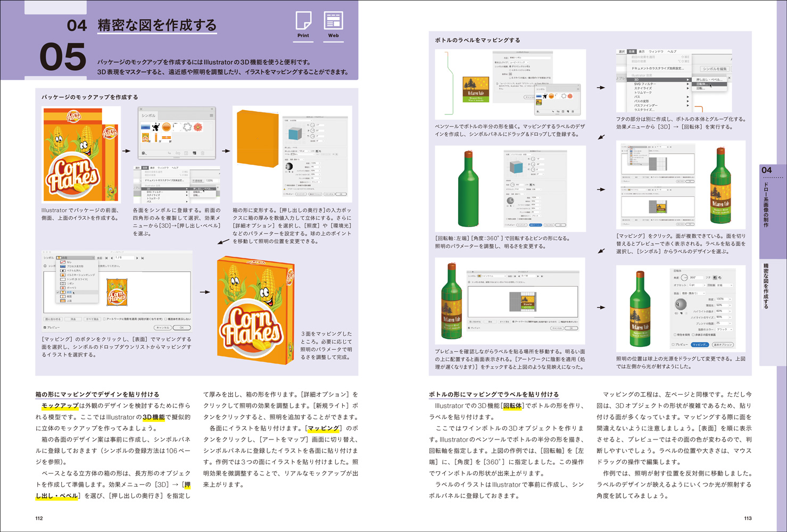Click the delete symbol trash icon

pyautogui.click(x=203, y=153)
